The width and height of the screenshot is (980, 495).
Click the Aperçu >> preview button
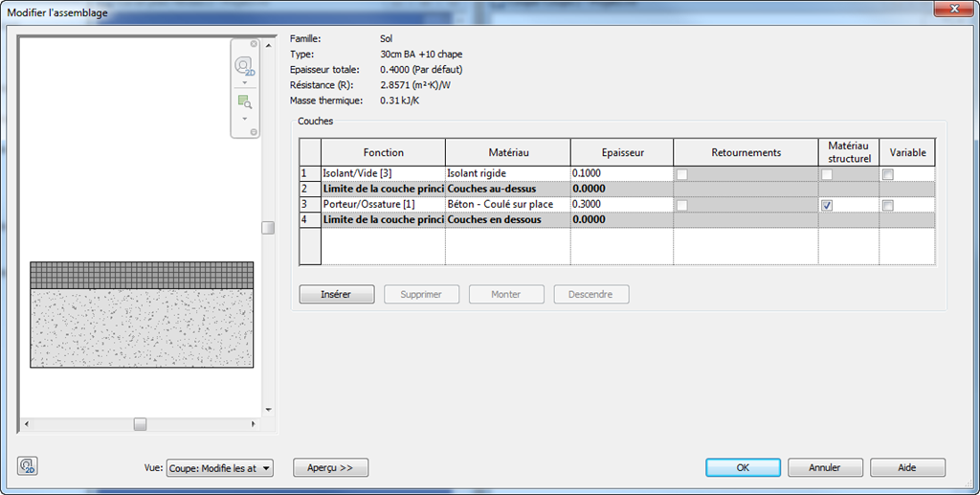point(330,468)
